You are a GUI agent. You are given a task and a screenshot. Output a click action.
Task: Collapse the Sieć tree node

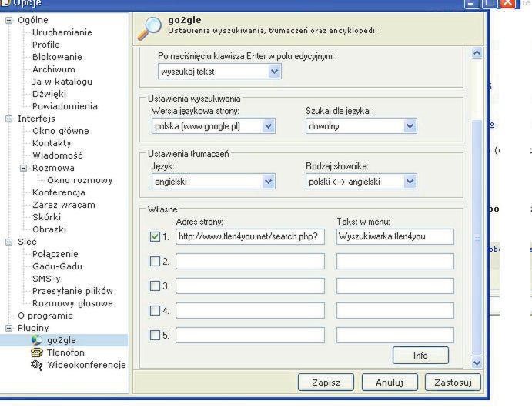(x=8, y=242)
